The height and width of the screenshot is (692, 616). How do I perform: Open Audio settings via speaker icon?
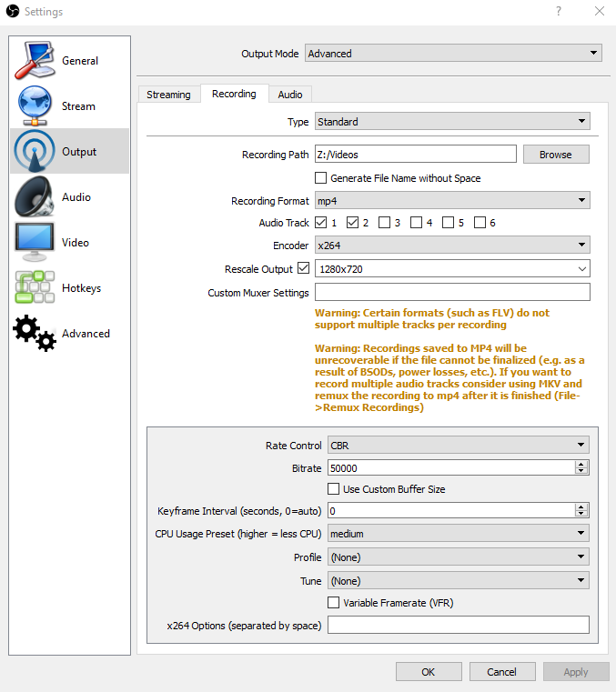(35, 196)
